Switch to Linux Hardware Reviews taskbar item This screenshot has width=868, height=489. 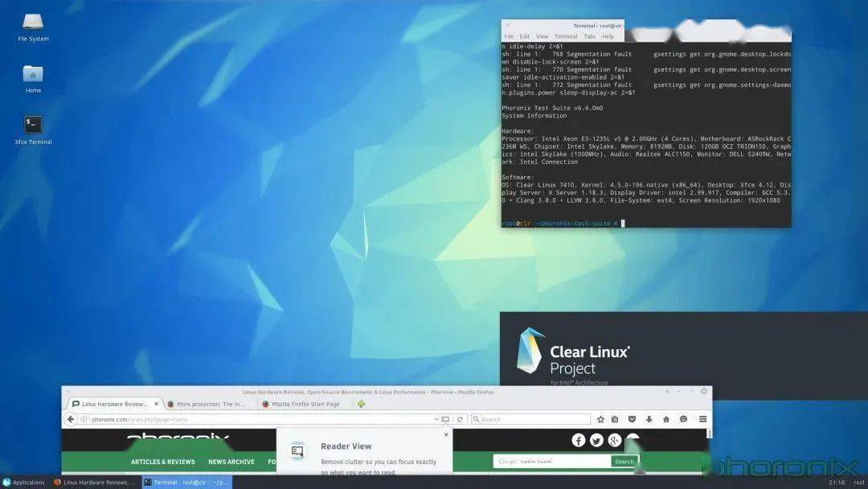95,483
